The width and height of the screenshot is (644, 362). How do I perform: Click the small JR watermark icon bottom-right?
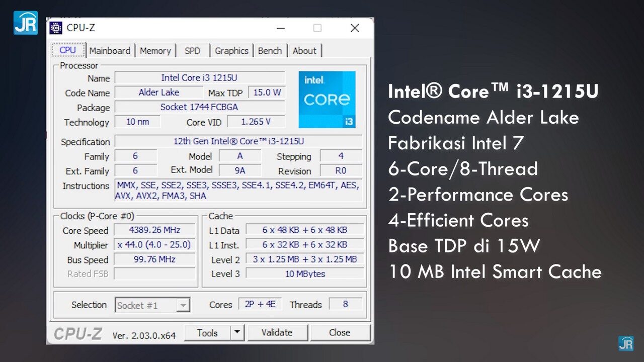[x=626, y=343]
